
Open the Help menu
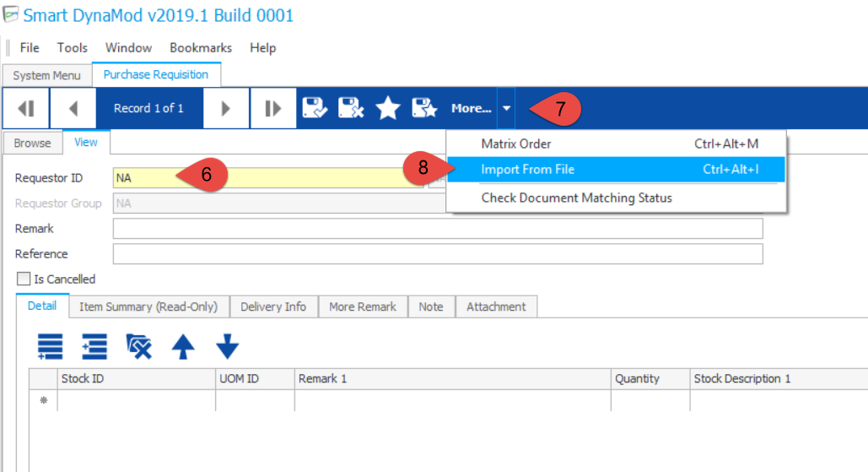(x=262, y=48)
